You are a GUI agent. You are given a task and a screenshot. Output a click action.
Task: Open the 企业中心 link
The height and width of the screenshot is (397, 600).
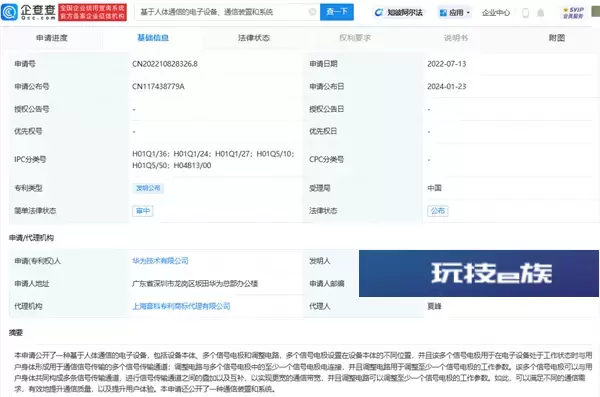pyautogui.click(x=496, y=13)
